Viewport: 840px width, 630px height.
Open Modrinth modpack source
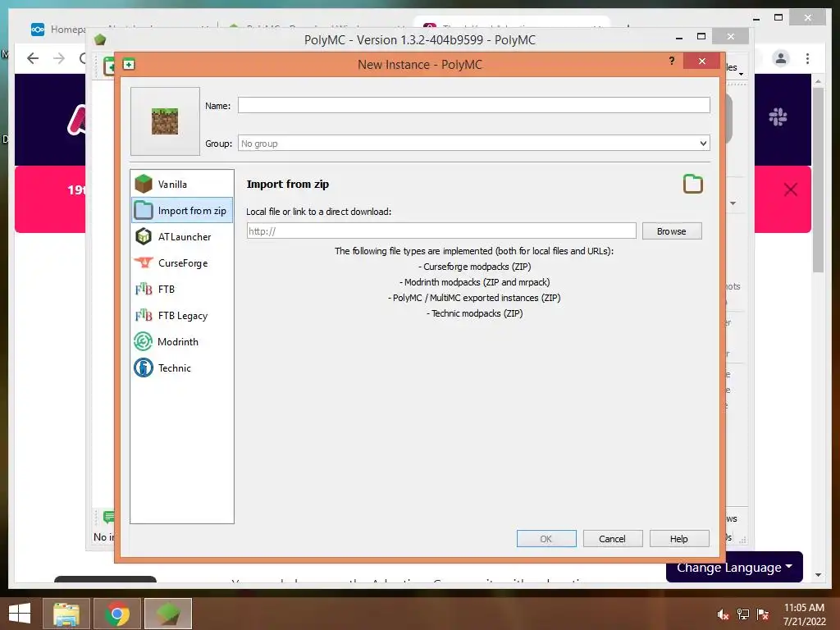182,342
